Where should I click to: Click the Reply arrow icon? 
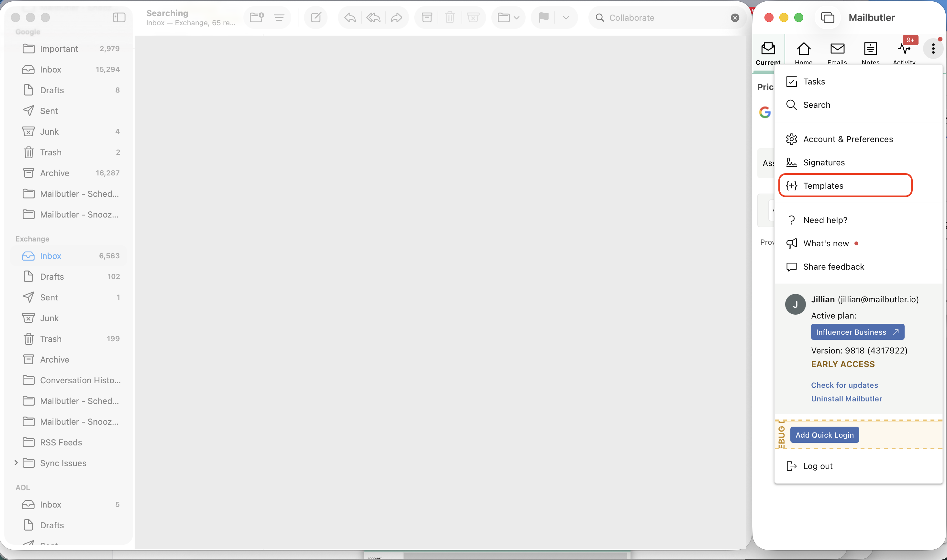350,17
